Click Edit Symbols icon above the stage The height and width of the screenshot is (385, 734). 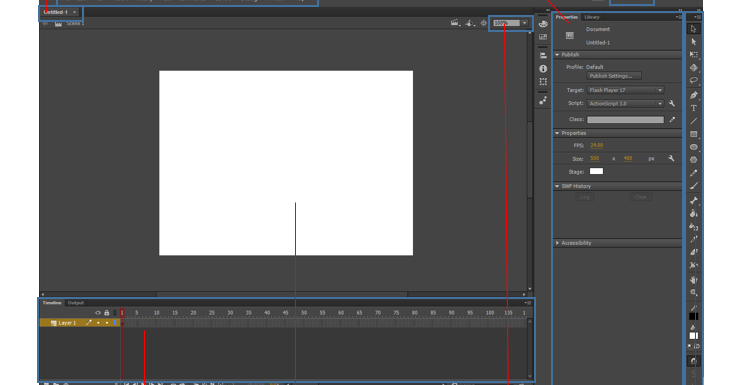tap(470, 23)
